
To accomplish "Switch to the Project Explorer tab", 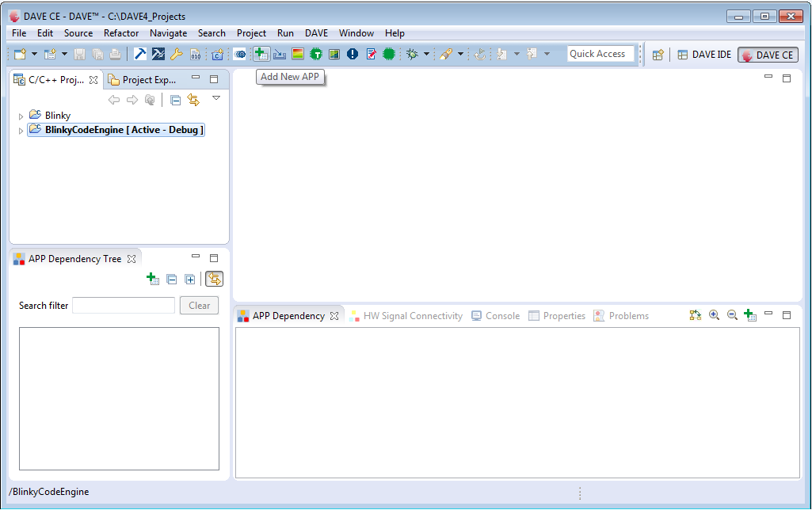I will click(143, 80).
